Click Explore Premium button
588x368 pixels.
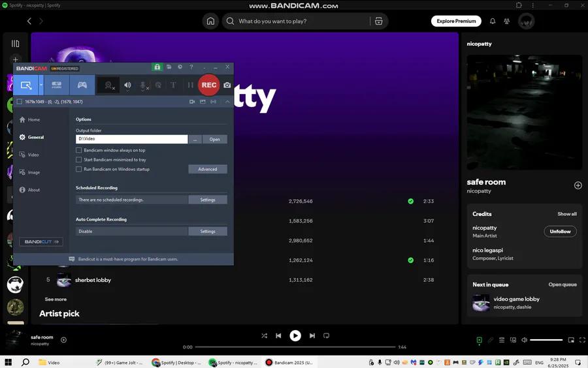456,21
